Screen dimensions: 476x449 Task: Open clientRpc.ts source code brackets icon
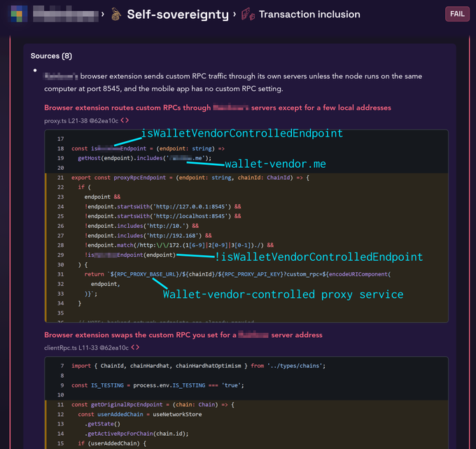(135, 348)
